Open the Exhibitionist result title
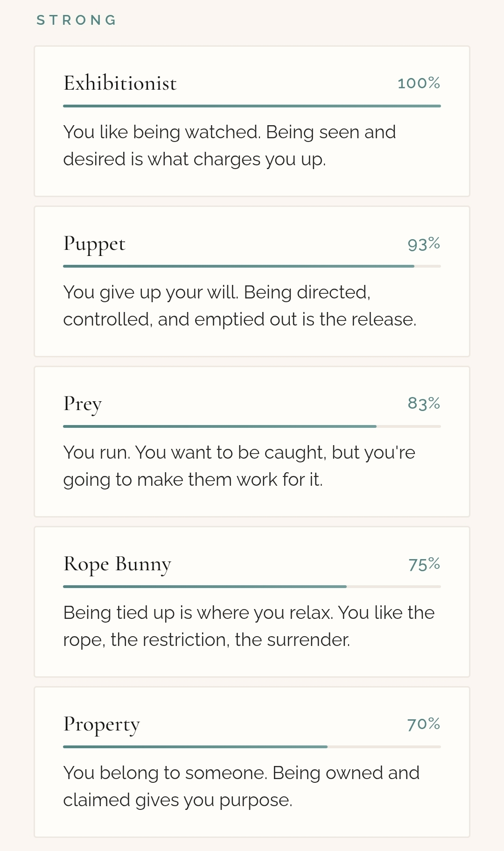The height and width of the screenshot is (851, 504). 120,83
